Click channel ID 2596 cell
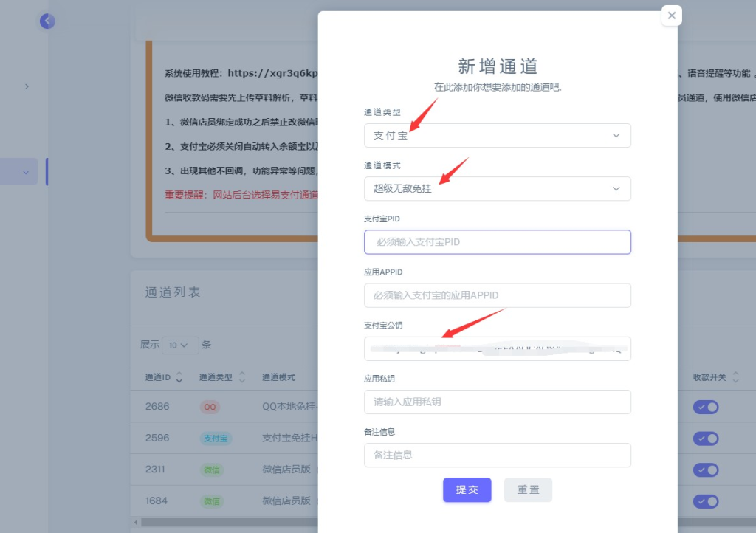The width and height of the screenshot is (756, 533). pos(157,438)
